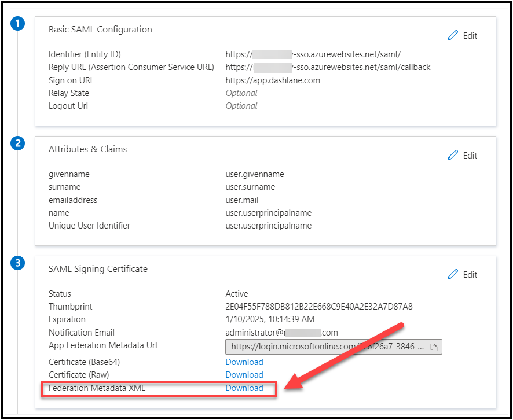The image size is (513, 420).
Task: Click the Sign on URL value app.dashlane.com
Action: click(x=272, y=80)
